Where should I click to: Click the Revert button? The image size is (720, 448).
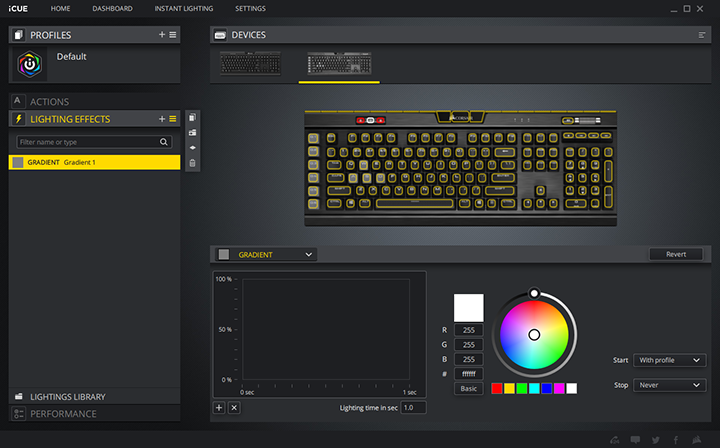click(x=676, y=255)
